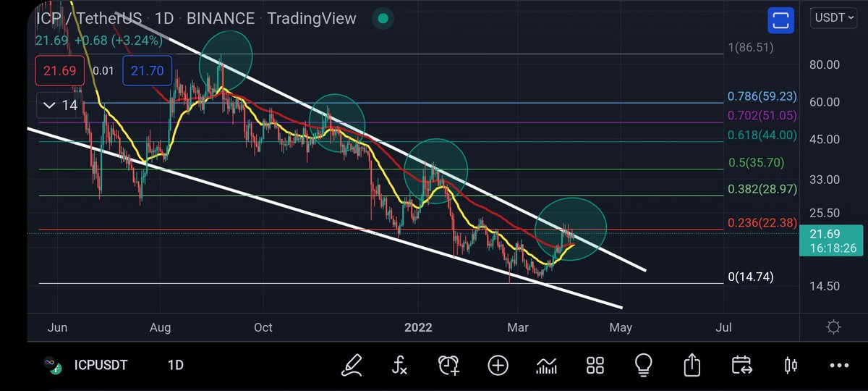Tap the plus circle add button
The height and width of the screenshot is (391, 868).
(498, 364)
